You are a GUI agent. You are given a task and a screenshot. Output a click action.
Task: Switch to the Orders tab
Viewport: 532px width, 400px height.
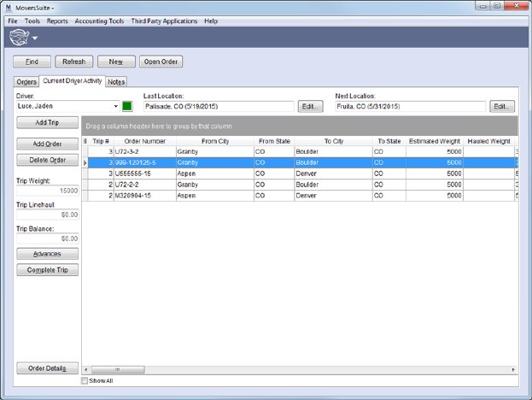(x=26, y=82)
